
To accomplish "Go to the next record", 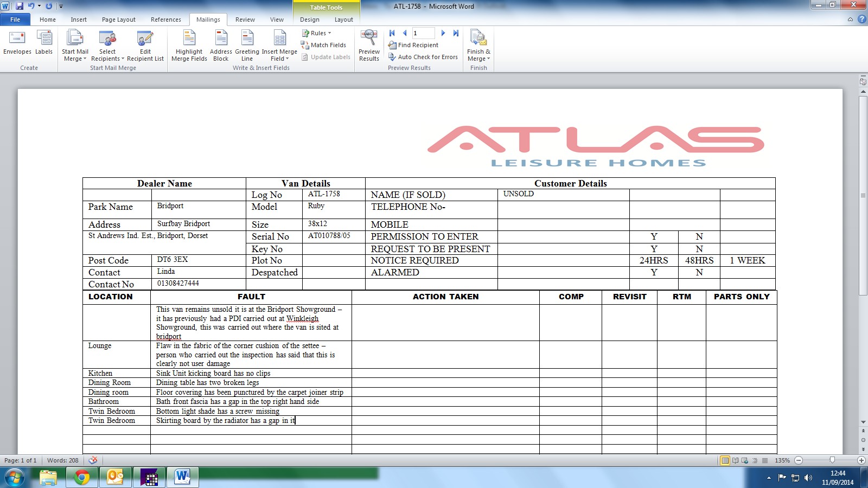I will (443, 33).
